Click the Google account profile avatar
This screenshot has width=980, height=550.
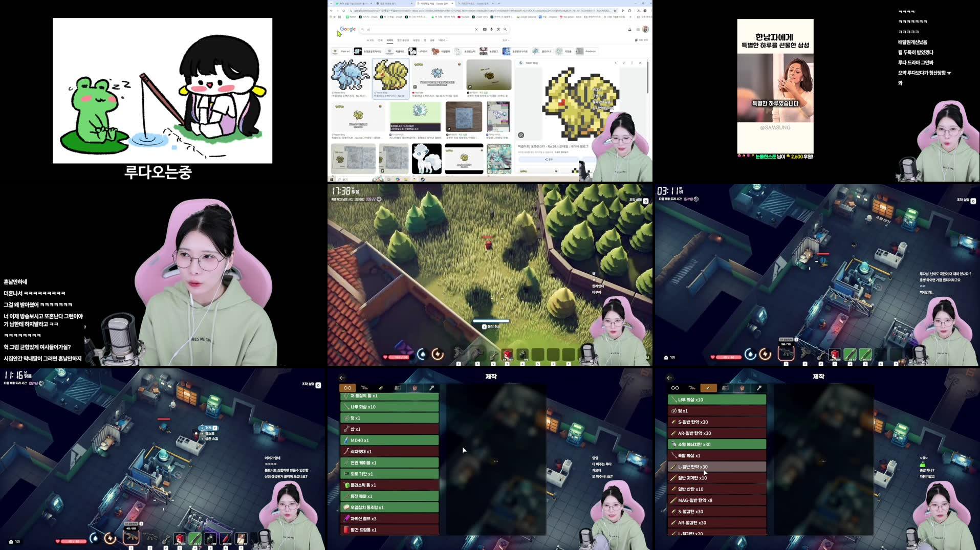click(x=645, y=29)
